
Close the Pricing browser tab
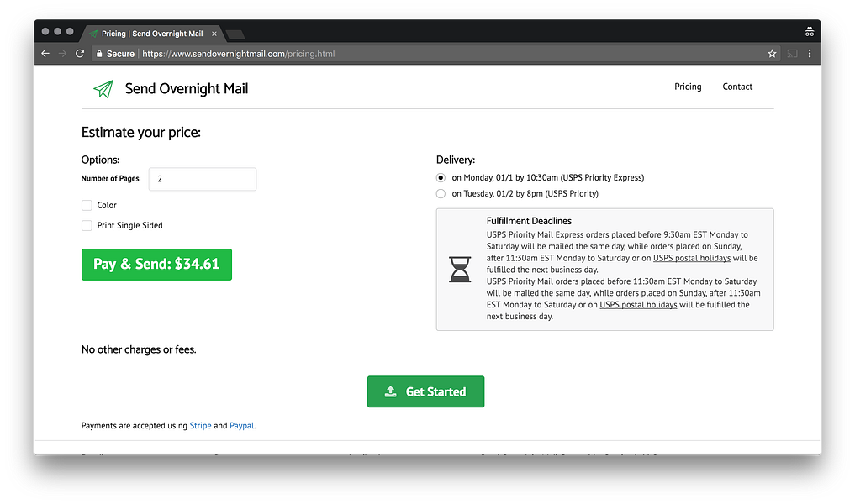[214, 34]
